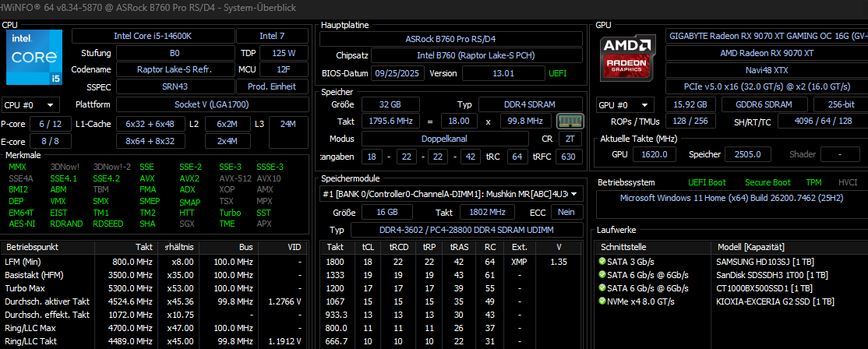Click the 2T command rate field

point(570,138)
